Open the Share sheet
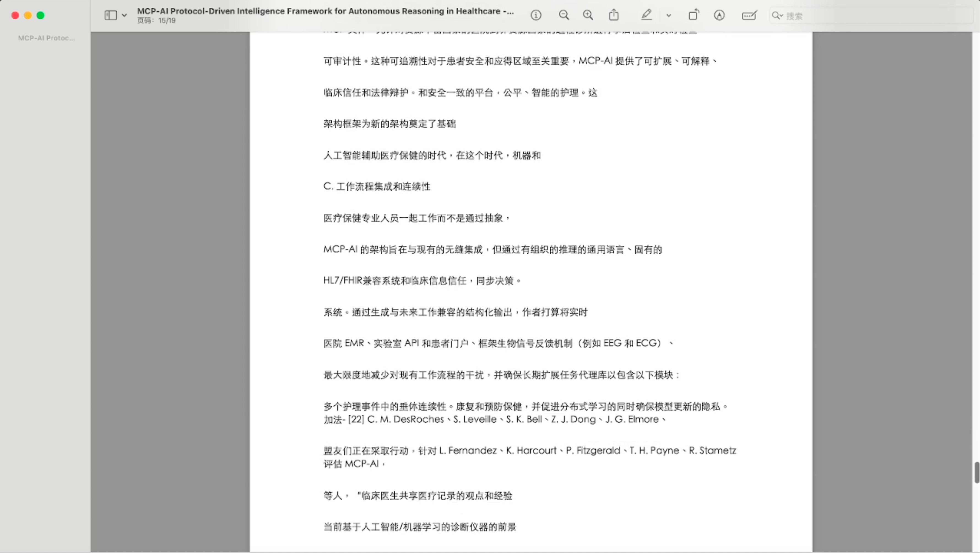The width and height of the screenshot is (980, 553). [x=613, y=15]
